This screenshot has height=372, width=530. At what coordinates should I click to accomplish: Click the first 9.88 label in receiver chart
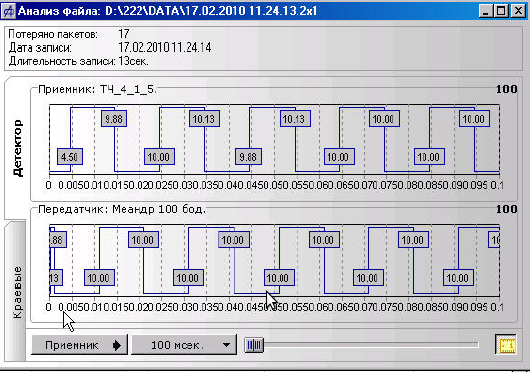pyautogui.click(x=114, y=119)
